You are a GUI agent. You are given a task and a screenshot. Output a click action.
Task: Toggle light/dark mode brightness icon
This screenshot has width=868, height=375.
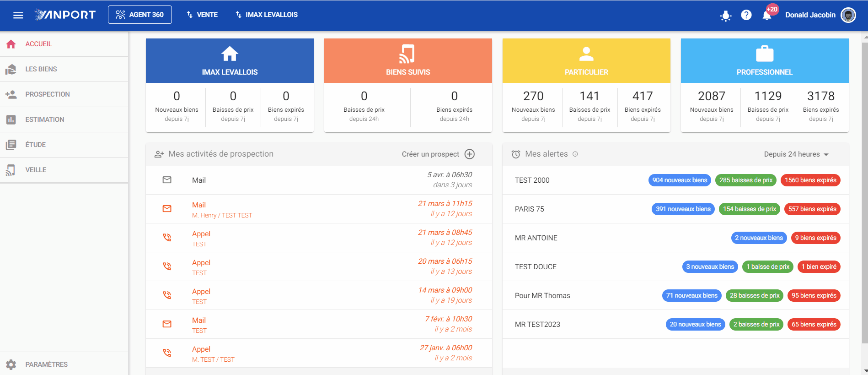725,16
